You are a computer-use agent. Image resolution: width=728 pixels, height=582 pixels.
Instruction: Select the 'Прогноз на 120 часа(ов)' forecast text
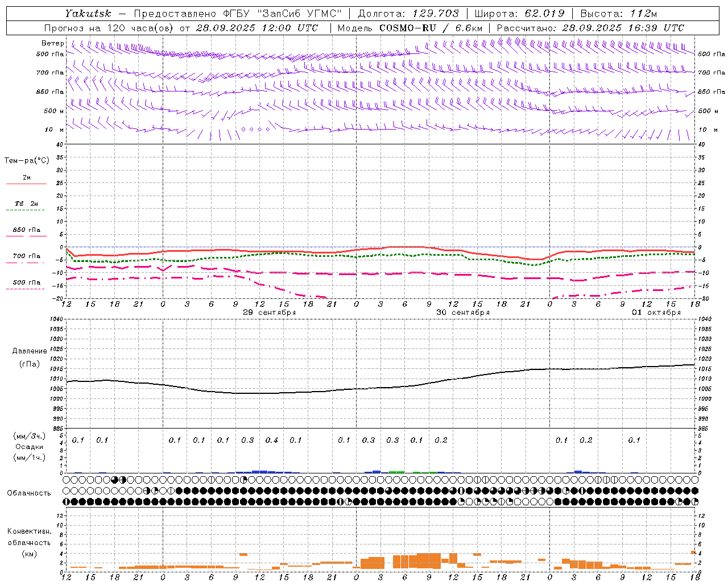click(x=109, y=28)
